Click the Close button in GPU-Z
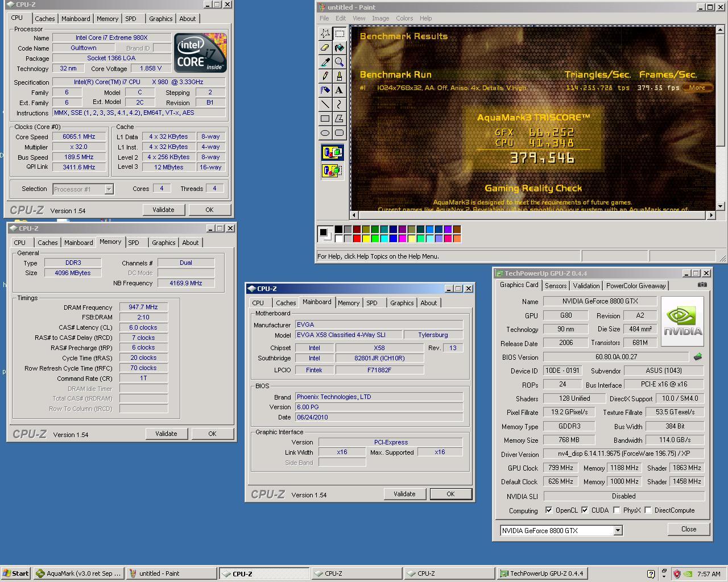Screen dimensions: 728x582 tap(689, 529)
